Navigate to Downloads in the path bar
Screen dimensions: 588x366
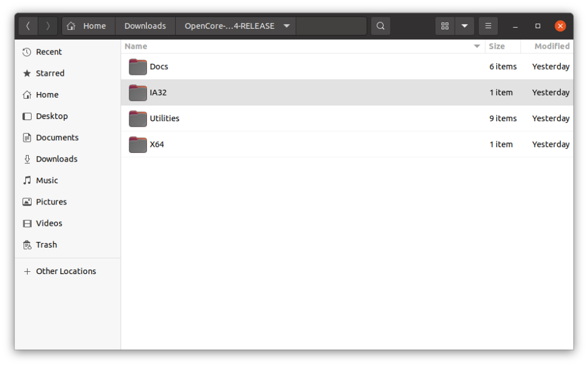click(x=145, y=26)
